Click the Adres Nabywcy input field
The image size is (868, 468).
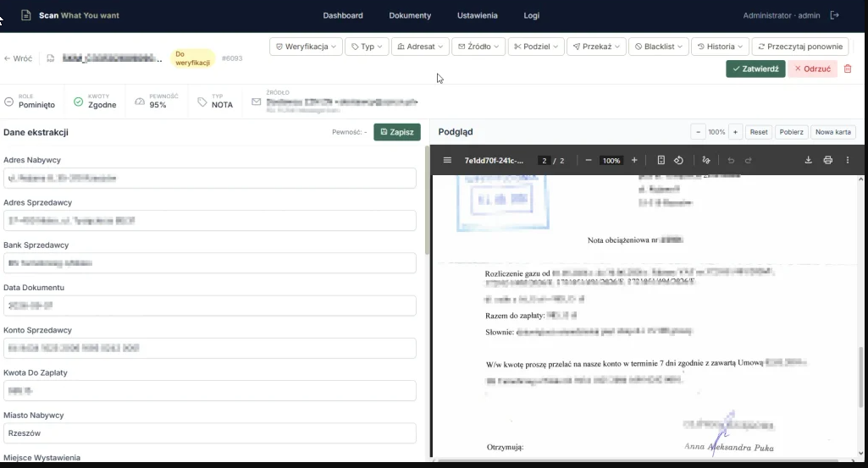click(x=210, y=178)
